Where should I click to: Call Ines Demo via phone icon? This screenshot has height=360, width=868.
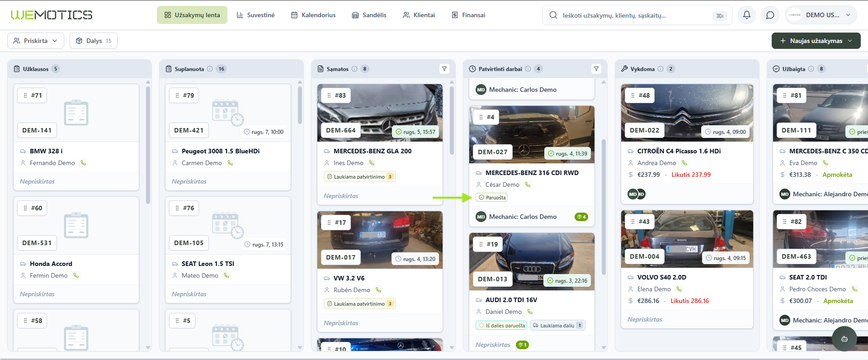(372, 163)
